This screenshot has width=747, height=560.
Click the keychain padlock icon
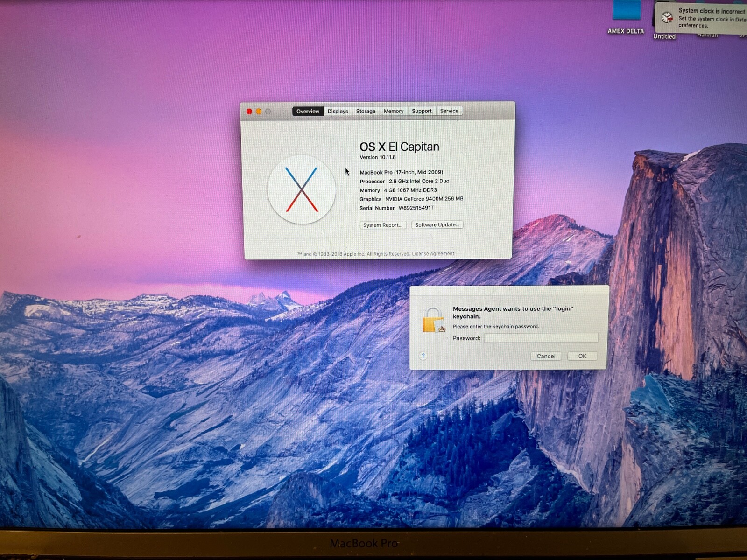coord(434,320)
